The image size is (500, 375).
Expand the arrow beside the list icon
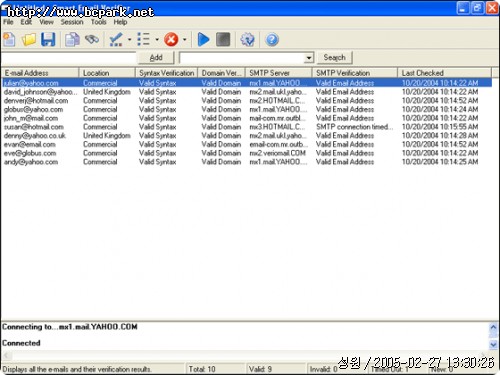pos(157,40)
